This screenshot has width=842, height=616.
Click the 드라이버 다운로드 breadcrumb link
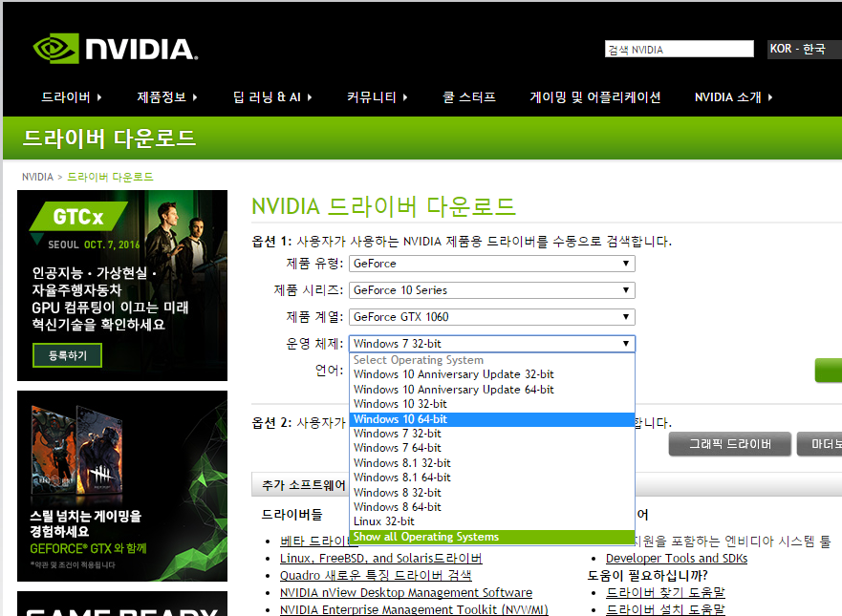(x=110, y=177)
